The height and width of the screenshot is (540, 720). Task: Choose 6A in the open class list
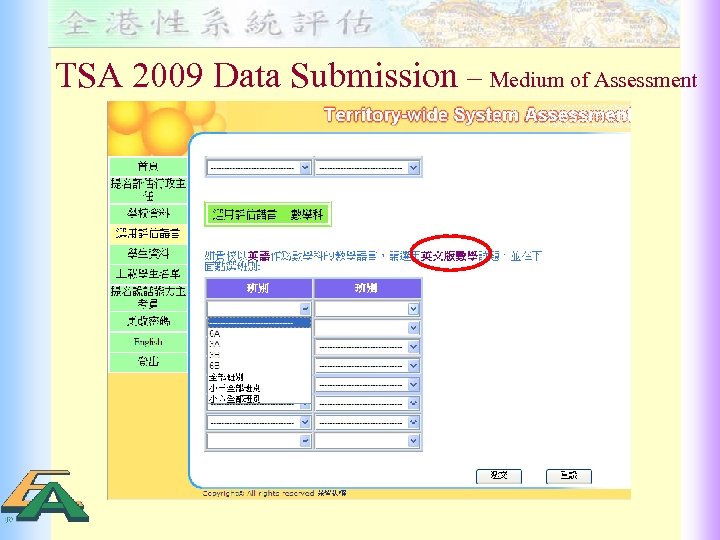click(x=259, y=334)
